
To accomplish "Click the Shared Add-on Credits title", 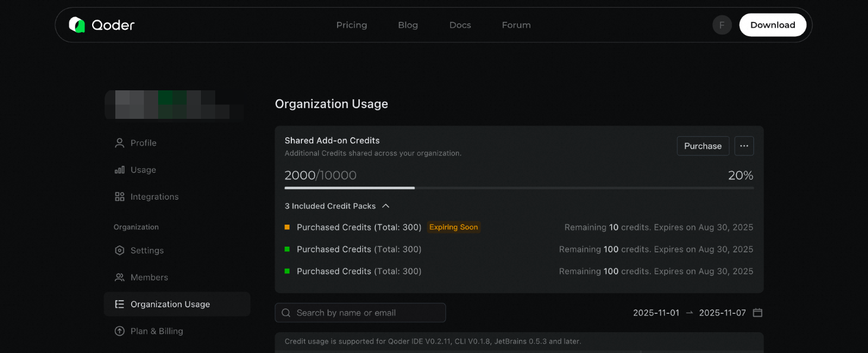I will pos(332,140).
